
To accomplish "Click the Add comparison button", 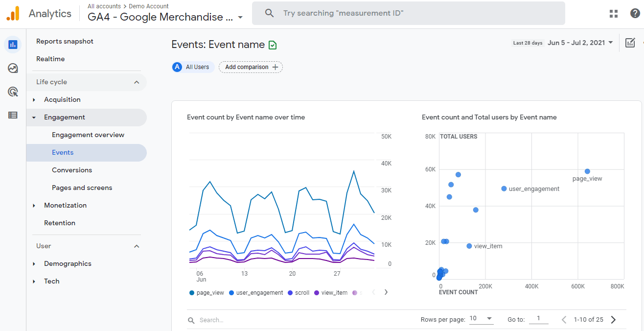I will click(x=251, y=67).
